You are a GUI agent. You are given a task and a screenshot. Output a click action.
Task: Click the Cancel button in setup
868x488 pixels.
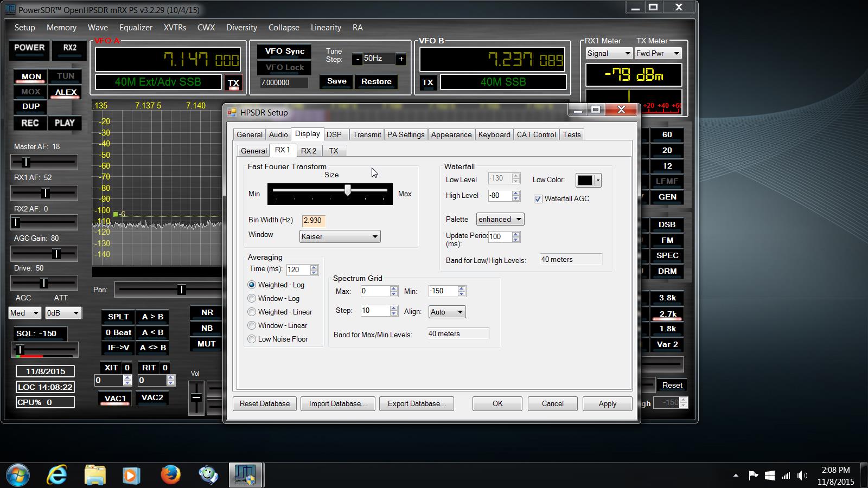pos(553,403)
